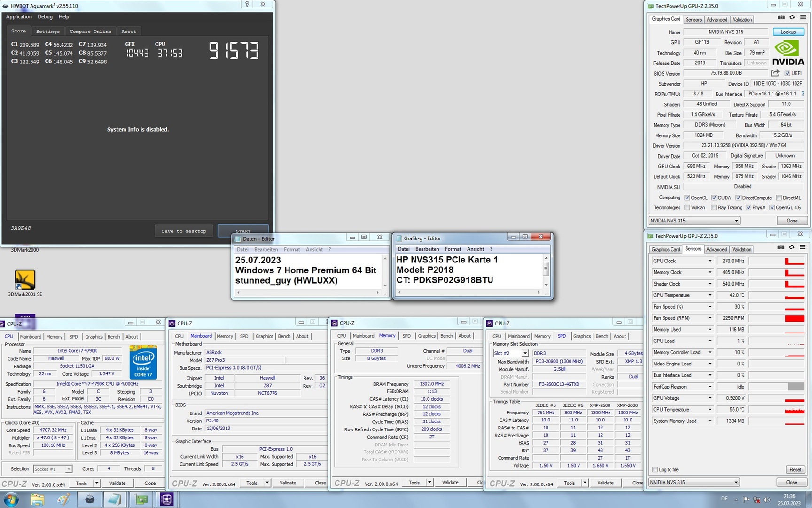Click the GPU-Z title bar icon of upper window

tap(650, 6)
